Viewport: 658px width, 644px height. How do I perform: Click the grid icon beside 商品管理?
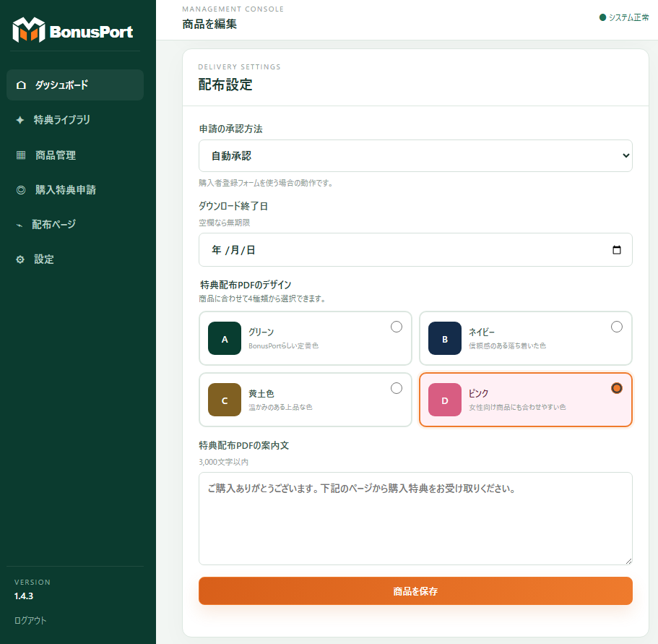(20, 155)
